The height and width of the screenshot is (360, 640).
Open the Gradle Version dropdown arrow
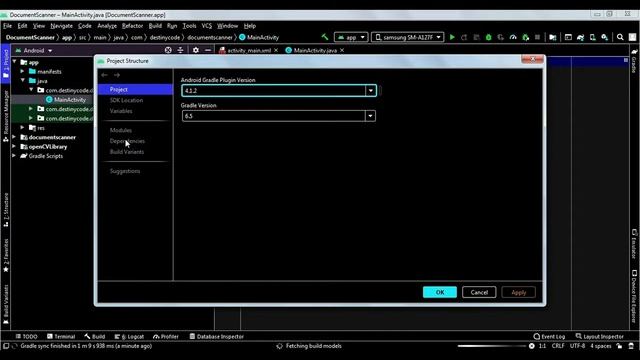click(370, 116)
